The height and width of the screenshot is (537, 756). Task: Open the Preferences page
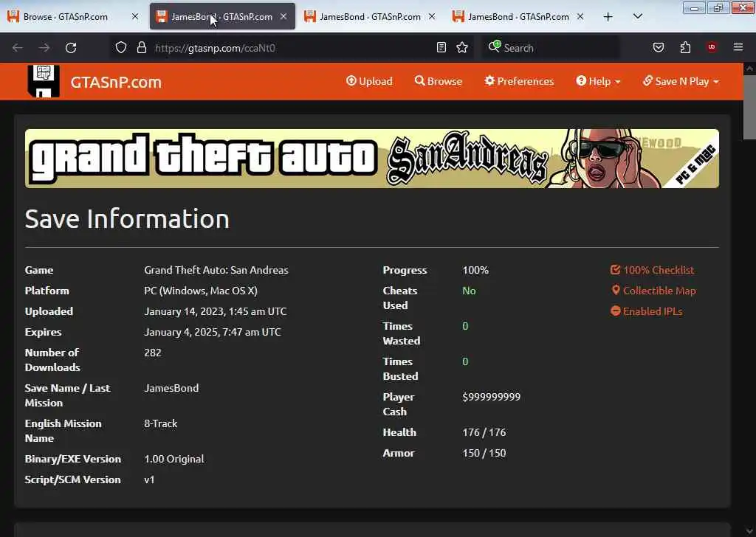pos(519,81)
